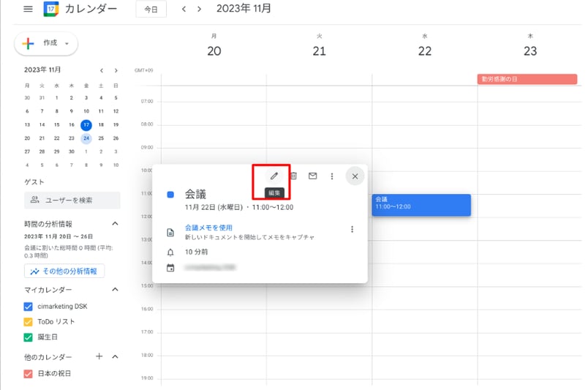Toggle the 誕生日 calendar checkbox
This screenshot has width=588, height=390.
pos(28,337)
